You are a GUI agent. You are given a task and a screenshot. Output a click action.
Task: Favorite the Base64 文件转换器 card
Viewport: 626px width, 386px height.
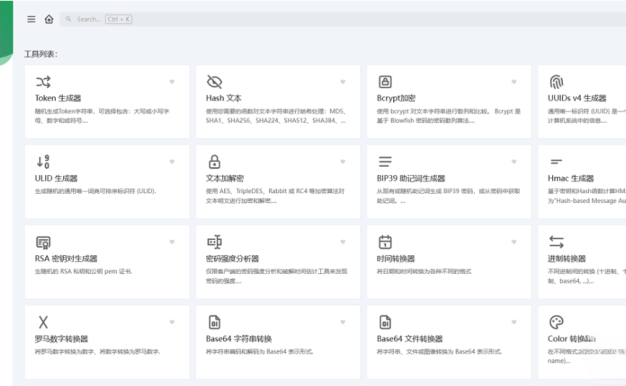(514, 322)
